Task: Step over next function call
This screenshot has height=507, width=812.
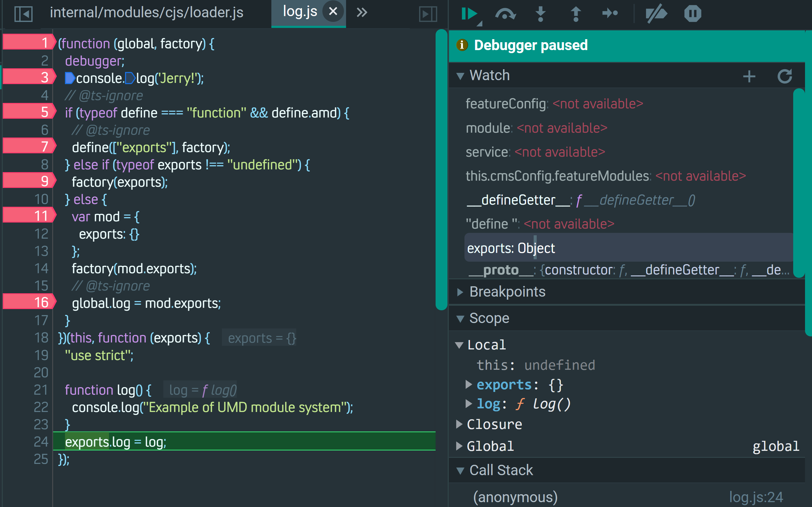Action: click(x=505, y=14)
